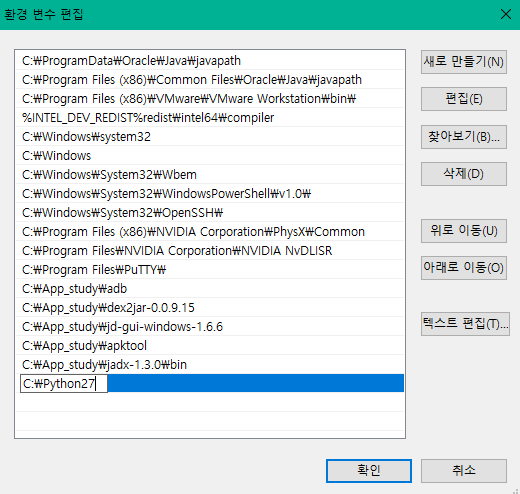This screenshot has height=494, width=520.
Task: Cancel with the 취소 button
Action: tap(464, 471)
